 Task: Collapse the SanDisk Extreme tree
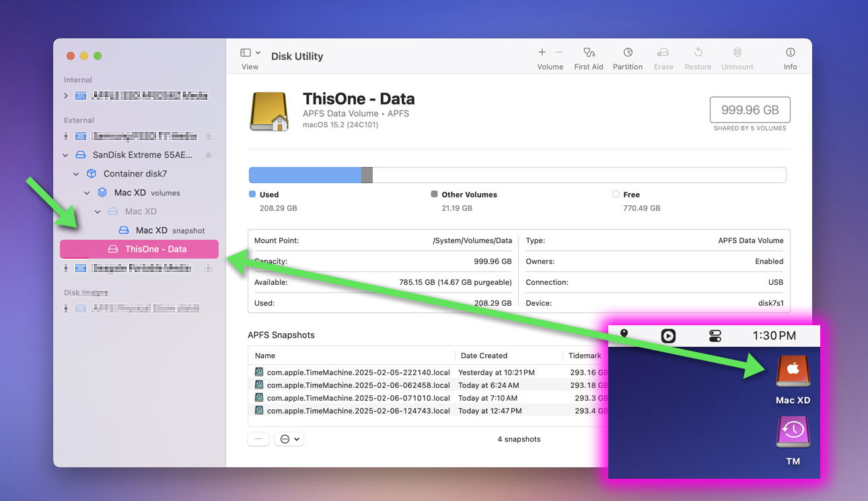pyautogui.click(x=66, y=155)
